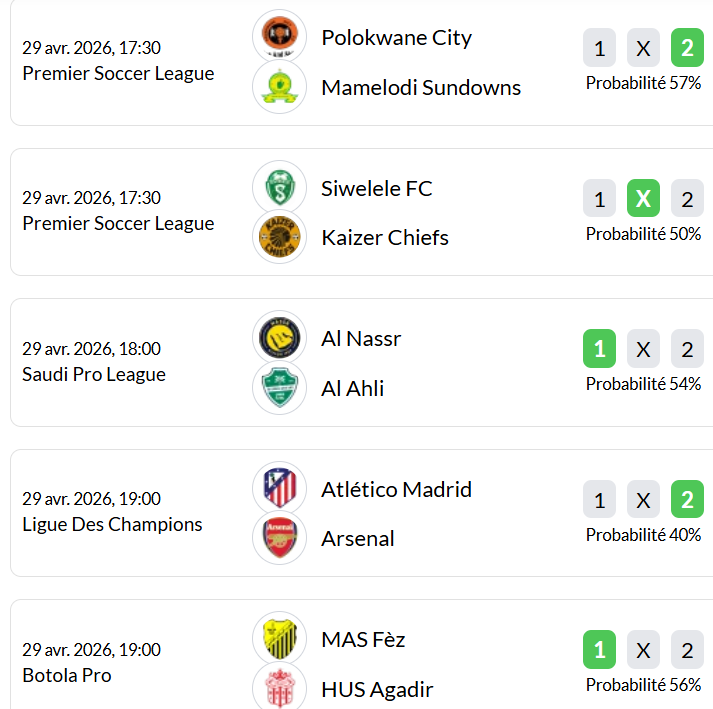
Task: Select away win 2 for Siwelele FC match
Action: click(x=687, y=199)
